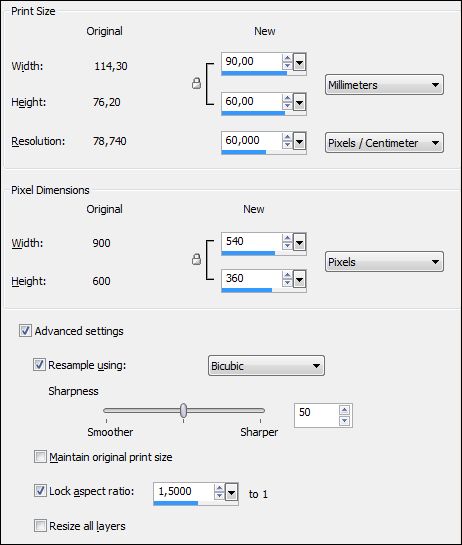
Task: Decrease pixel width with down arrow
Action: pyautogui.click(x=287, y=246)
